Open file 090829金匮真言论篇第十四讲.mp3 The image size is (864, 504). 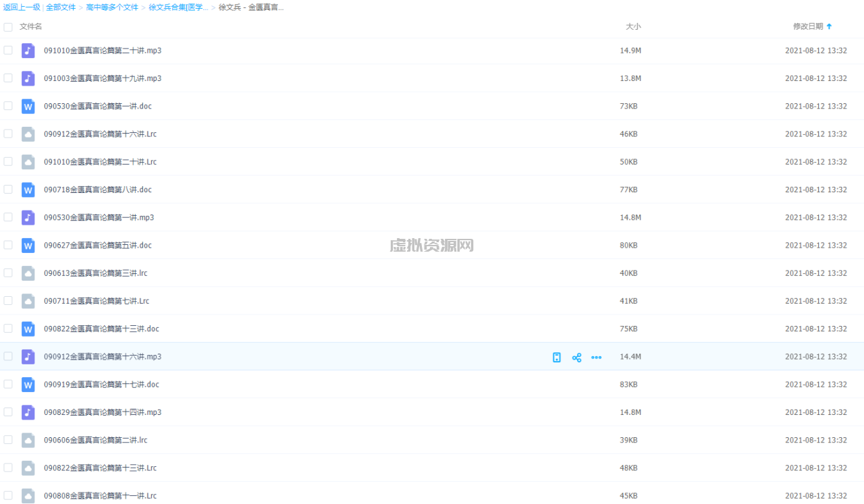(103, 412)
